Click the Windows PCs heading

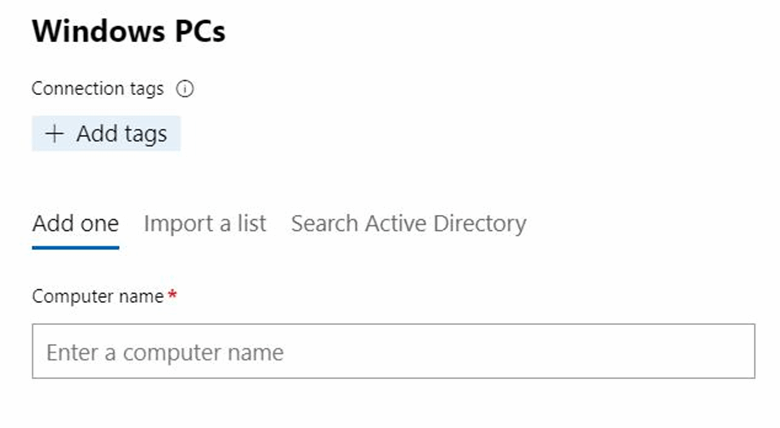(x=128, y=31)
